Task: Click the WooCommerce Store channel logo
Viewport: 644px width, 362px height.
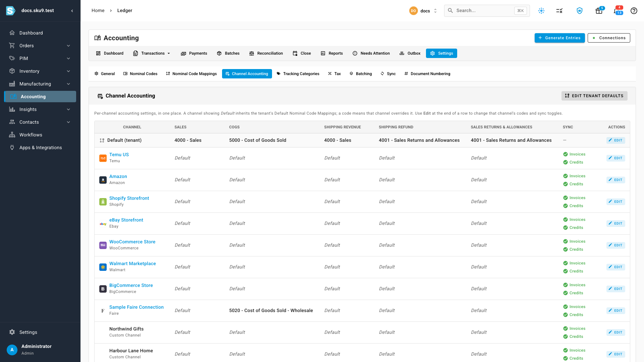Action: (103, 245)
